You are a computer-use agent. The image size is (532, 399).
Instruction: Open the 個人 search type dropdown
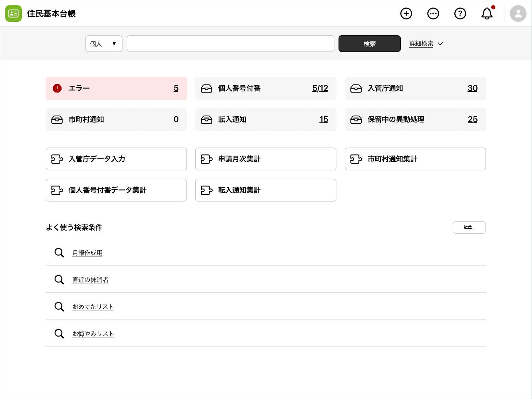click(x=104, y=44)
